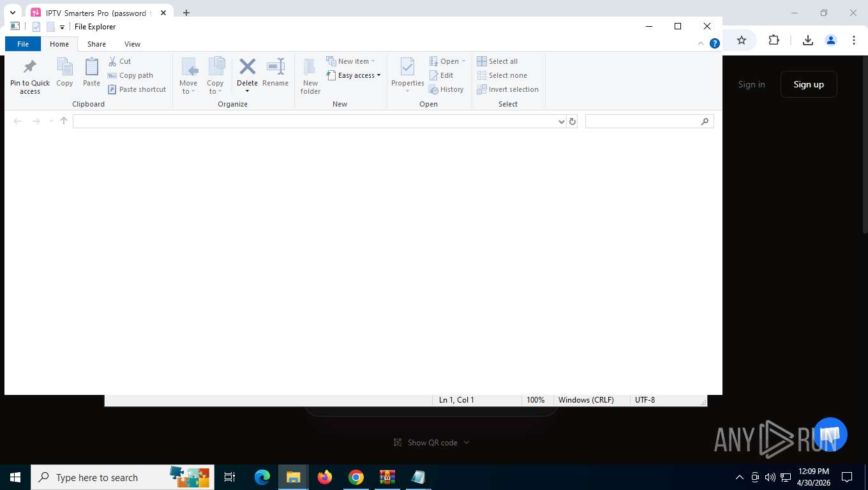Create a New folder
Image resolution: width=868 pixels, height=490 pixels.
pos(310,76)
